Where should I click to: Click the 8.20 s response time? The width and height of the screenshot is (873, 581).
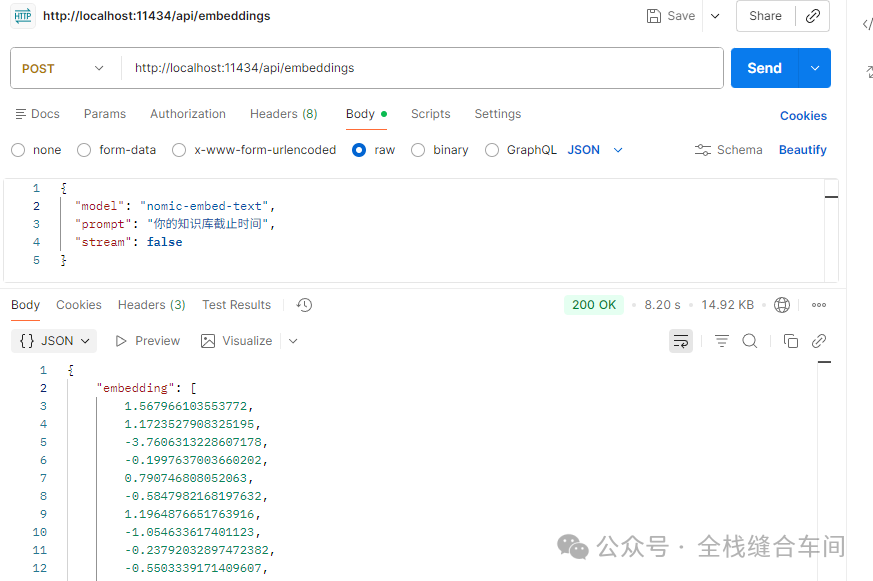(x=663, y=305)
